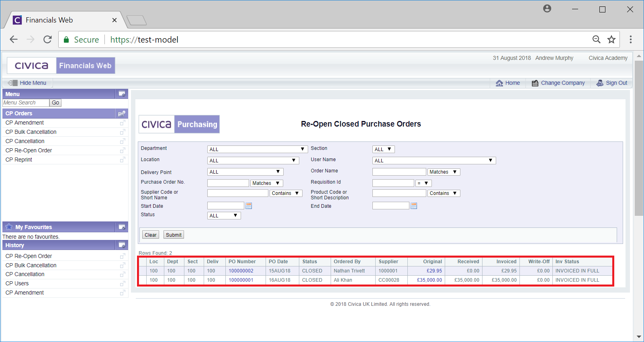The image size is (644, 342).
Task: Collapse the History panel icon
Action: click(122, 245)
